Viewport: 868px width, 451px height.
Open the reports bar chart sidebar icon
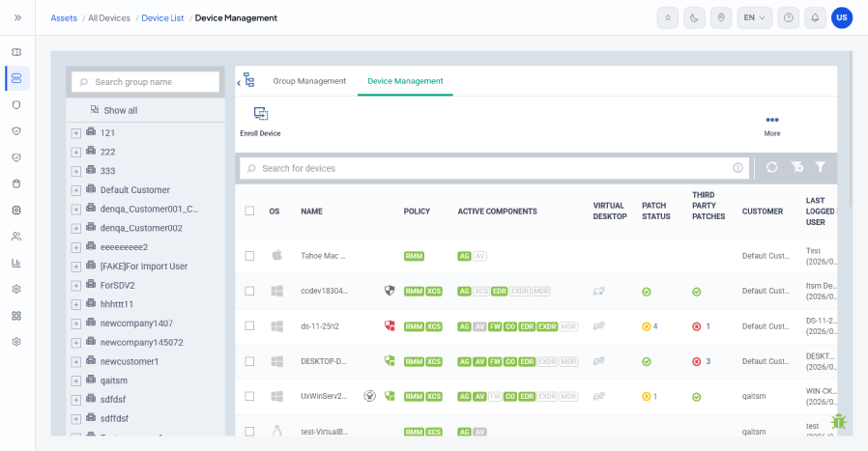pyautogui.click(x=16, y=263)
